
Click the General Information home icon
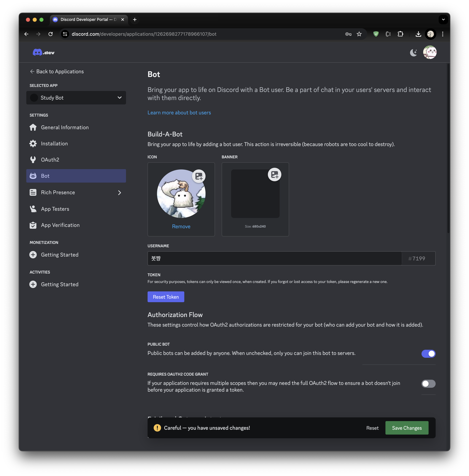coord(33,127)
